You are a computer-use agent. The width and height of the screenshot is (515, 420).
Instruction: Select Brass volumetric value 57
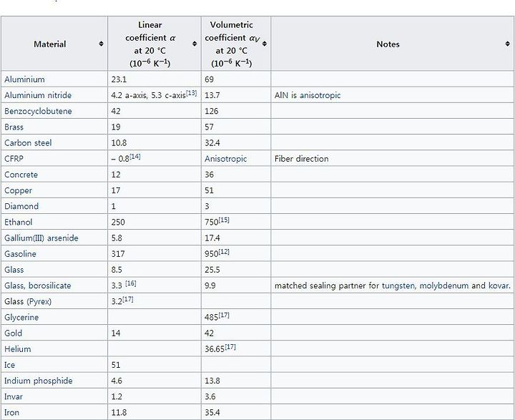coord(209,127)
